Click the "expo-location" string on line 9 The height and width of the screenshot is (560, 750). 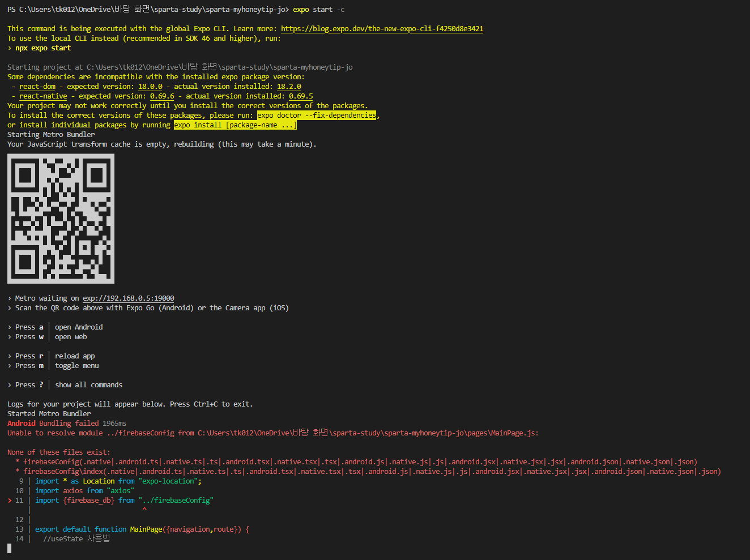click(x=168, y=481)
